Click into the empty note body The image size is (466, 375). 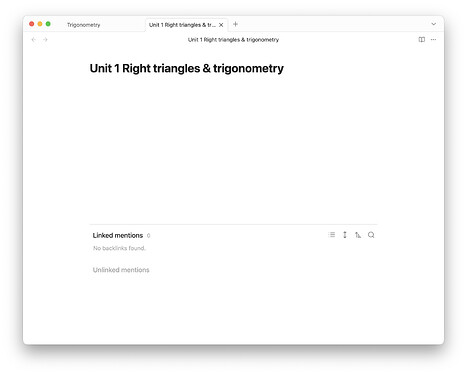(x=233, y=147)
